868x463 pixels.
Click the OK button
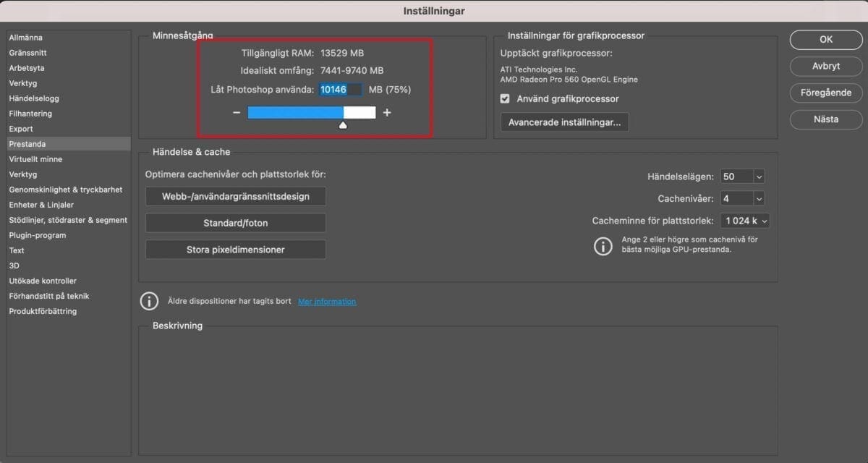click(x=825, y=40)
